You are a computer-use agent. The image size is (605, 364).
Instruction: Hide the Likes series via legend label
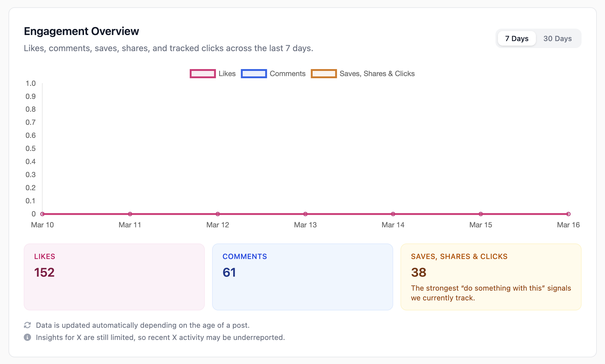click(x=227, y=74)
